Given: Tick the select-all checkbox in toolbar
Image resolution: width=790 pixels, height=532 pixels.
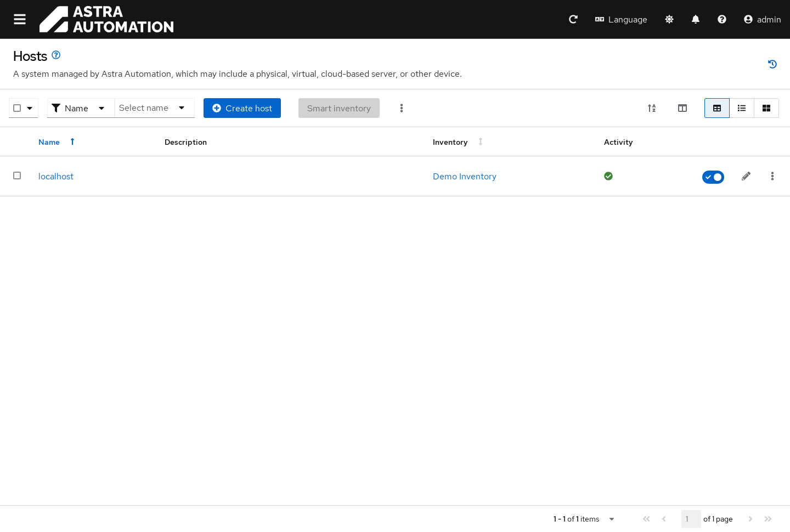Looking at the screenshot, I should [17, 108].
